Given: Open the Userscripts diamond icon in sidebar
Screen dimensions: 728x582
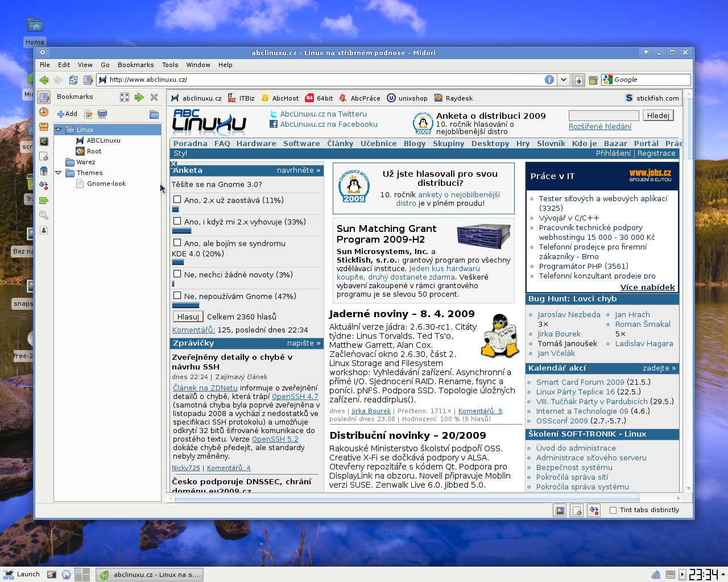Looking at the screenshot, I should coord(44,185).
